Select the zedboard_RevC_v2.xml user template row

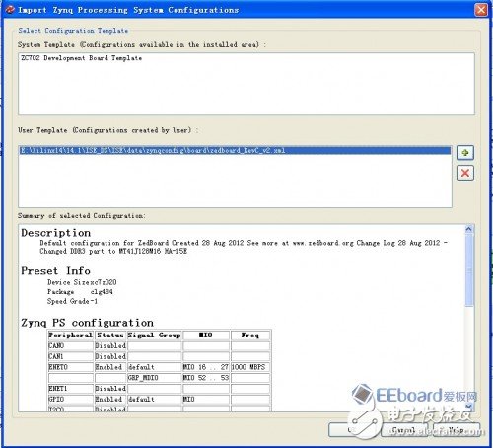235,151
